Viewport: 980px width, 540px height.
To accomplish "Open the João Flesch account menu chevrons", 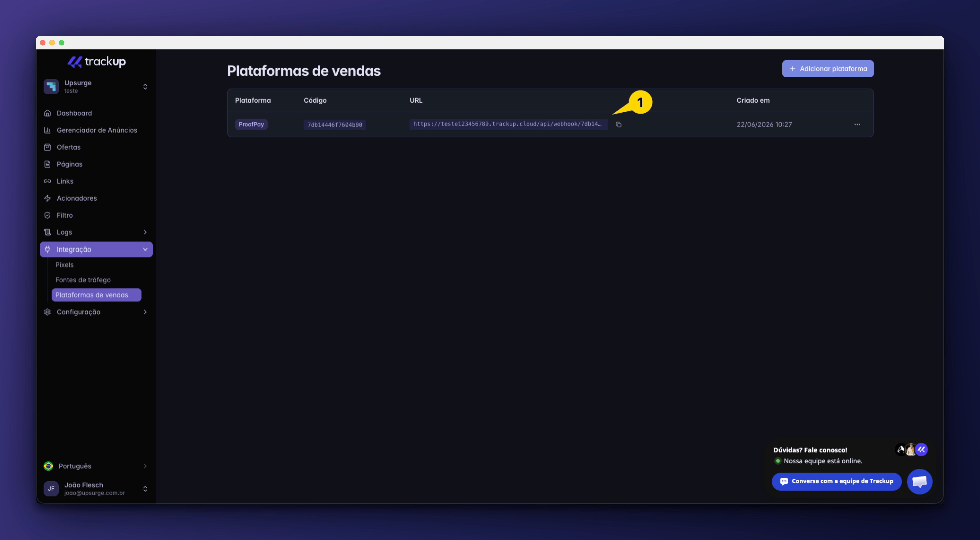I will (145, 489).
